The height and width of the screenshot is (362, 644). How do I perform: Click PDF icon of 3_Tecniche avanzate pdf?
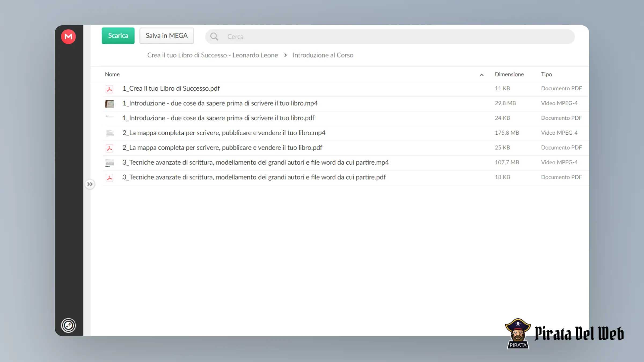coord(109,178)
